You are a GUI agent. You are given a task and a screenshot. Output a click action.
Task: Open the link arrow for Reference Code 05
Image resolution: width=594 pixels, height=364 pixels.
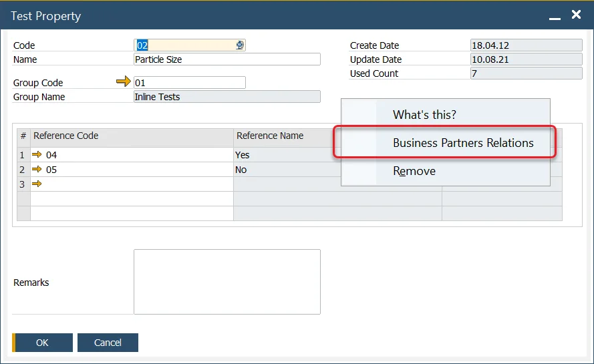37,170
